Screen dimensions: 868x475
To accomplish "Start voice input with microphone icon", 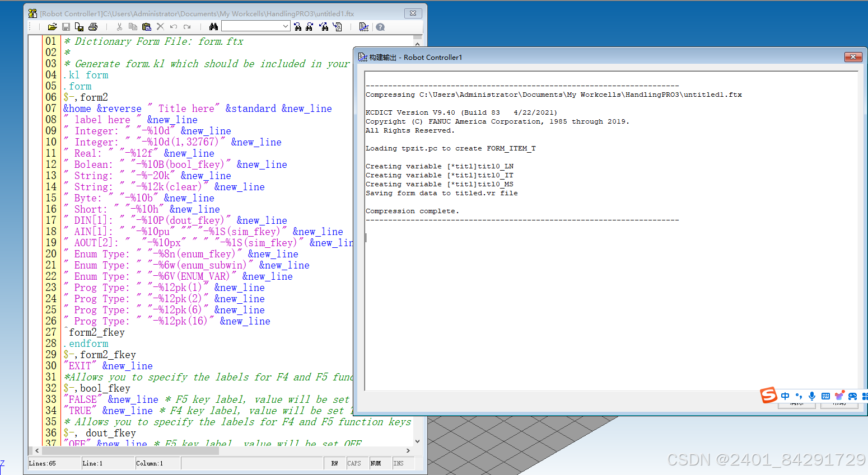I will [x=812, y=396].
